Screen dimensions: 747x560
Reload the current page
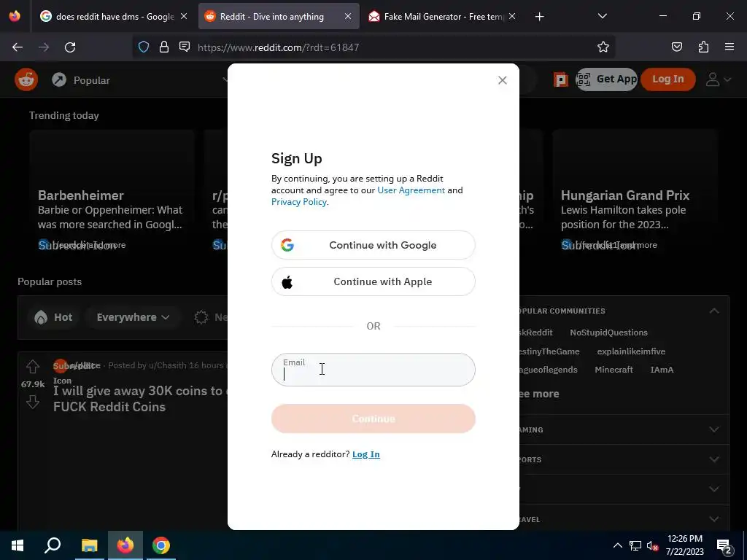pos(70,47)
